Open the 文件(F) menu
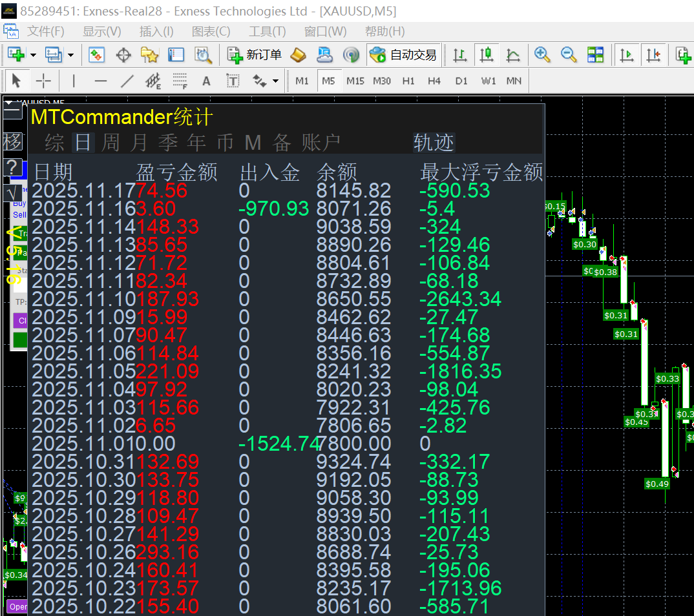This screenshot has height=616, width=694. coord(46,32)
